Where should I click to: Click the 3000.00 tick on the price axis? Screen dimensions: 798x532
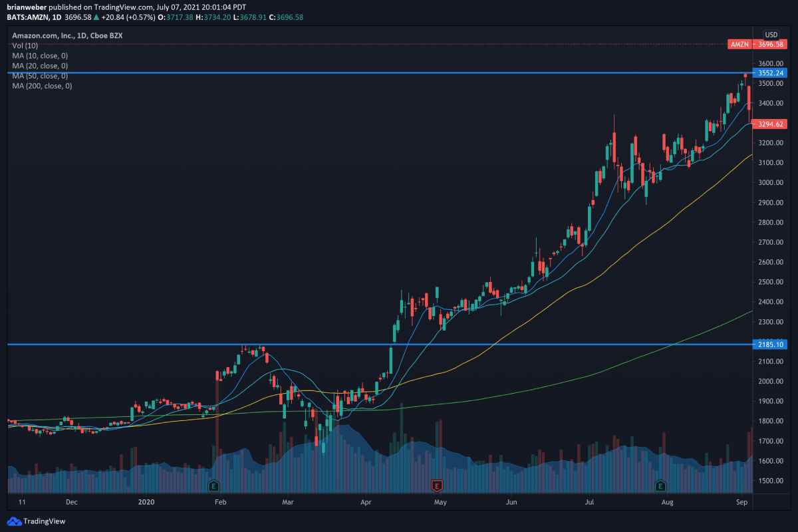pyautogui.click(x=771, y=182)
